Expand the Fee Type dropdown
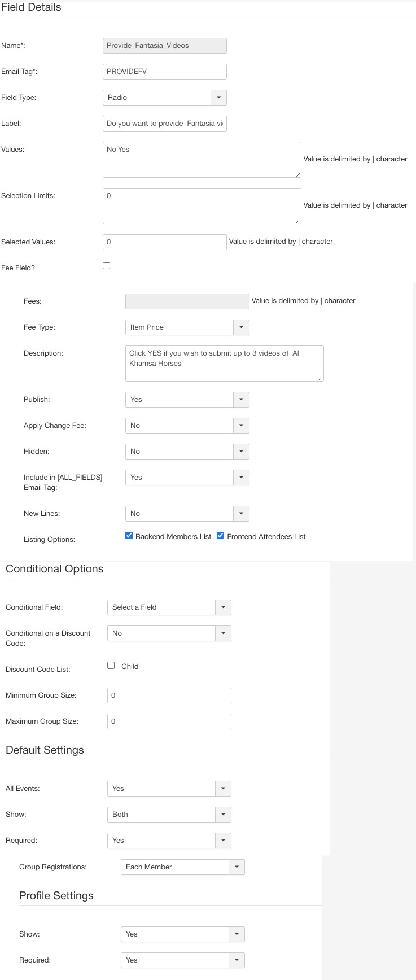This screenshot has height=980, width=416. 187,327
